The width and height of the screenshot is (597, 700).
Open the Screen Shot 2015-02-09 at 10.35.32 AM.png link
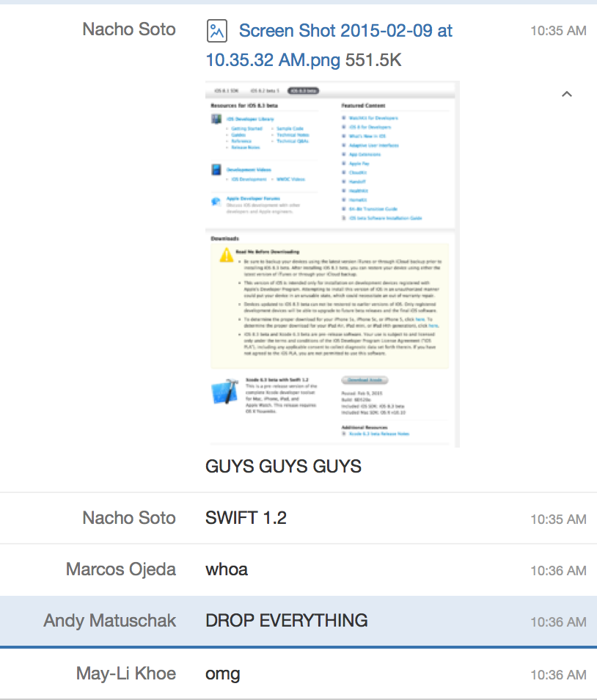pyautogui.click(x=329, y=45)
